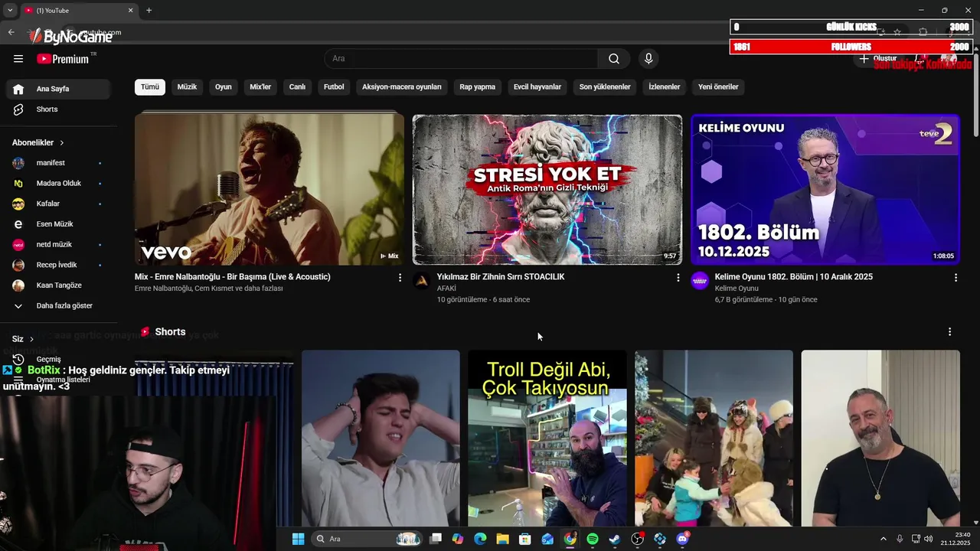Select the Müzik filter chip
The image size is (980, 551).
click(x=187, y=87)
